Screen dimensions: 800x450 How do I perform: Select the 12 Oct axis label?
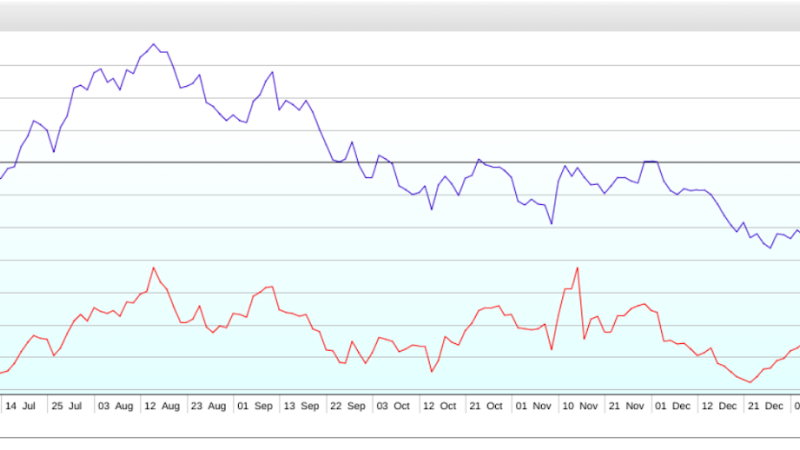tap(439, 407)
